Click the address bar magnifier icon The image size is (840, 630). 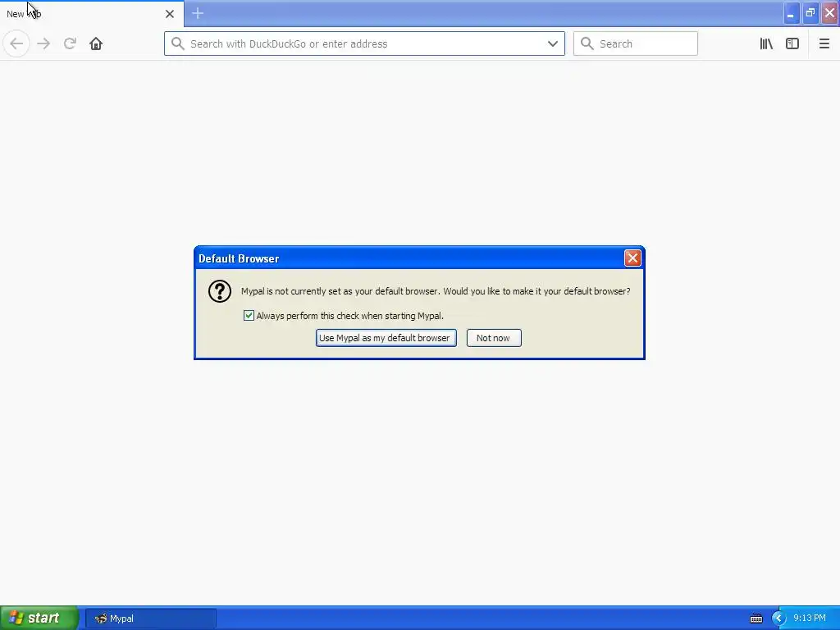(178, 43)
